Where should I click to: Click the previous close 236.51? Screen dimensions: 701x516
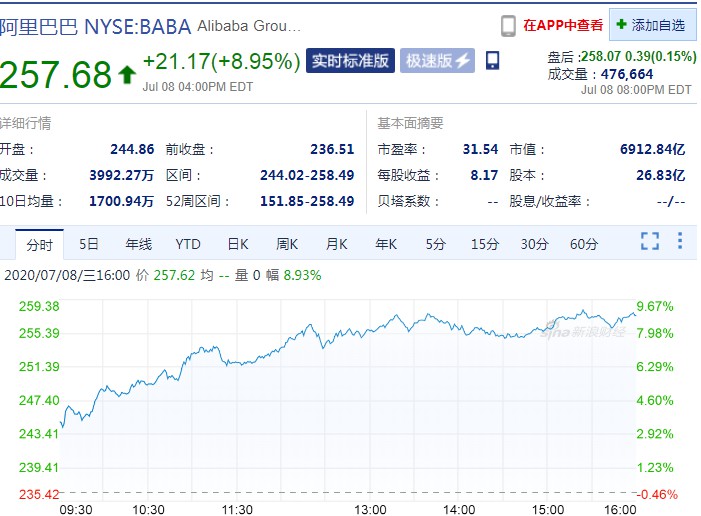[x=332, y=149]
